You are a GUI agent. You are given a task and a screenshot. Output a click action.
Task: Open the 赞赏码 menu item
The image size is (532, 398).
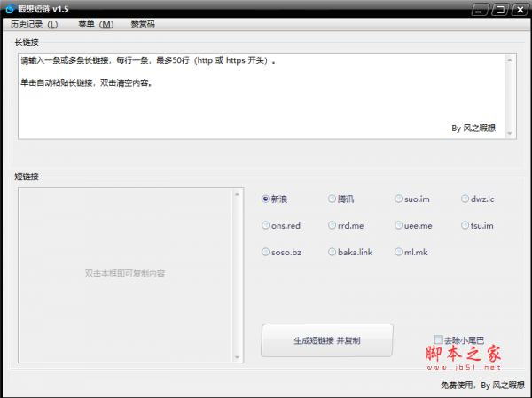pyautogui.click(x=143, y=25)
